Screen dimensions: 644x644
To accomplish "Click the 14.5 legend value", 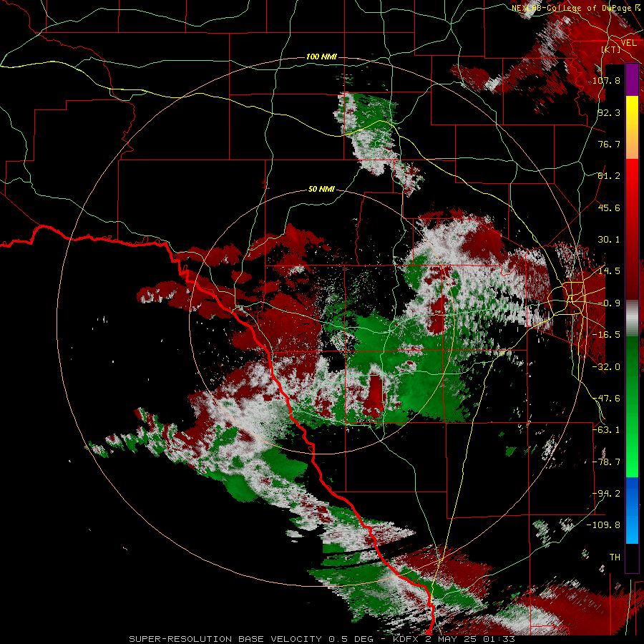I will click(x=609, y=271).
